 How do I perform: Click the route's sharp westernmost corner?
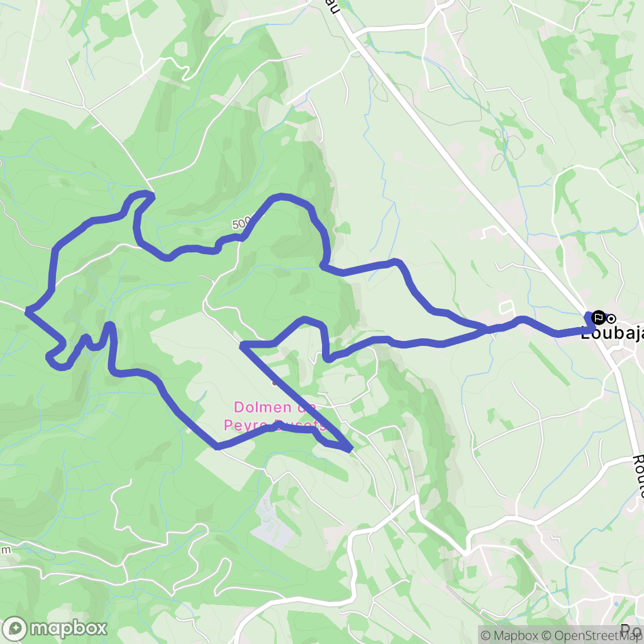click(x=27, y=312)
